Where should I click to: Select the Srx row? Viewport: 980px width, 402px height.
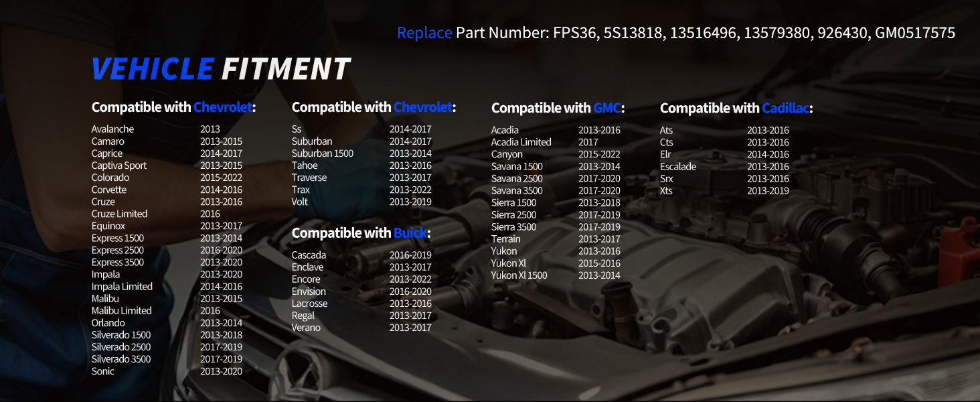pos(724,178)
